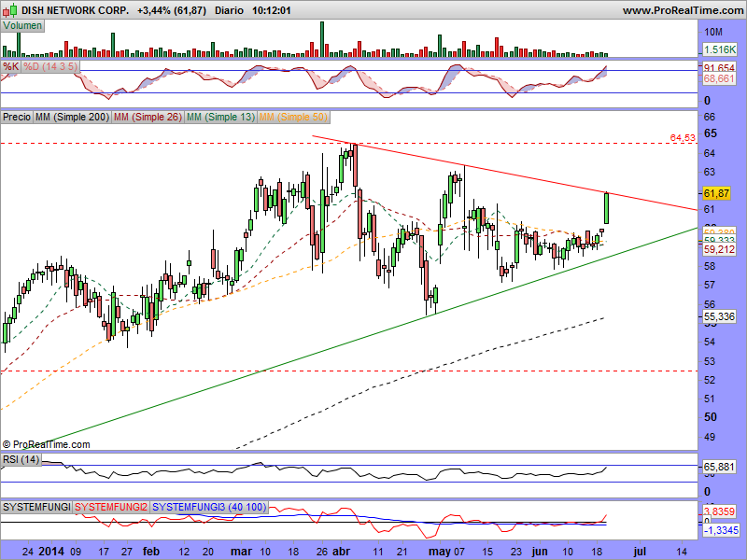Open the www.ProRealTime.com link

[x=681, y=10]
